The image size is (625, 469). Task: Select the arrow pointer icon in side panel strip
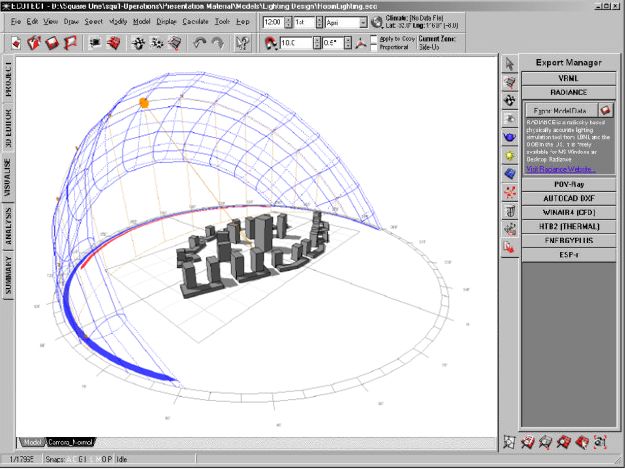click(x=510, y=64)
